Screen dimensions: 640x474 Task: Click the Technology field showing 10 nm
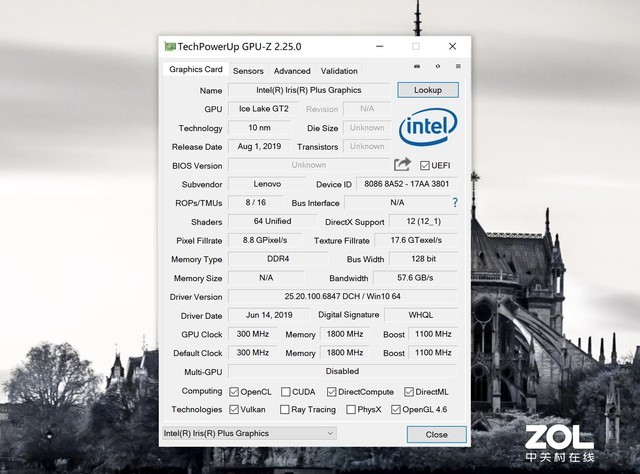[259, 127]
